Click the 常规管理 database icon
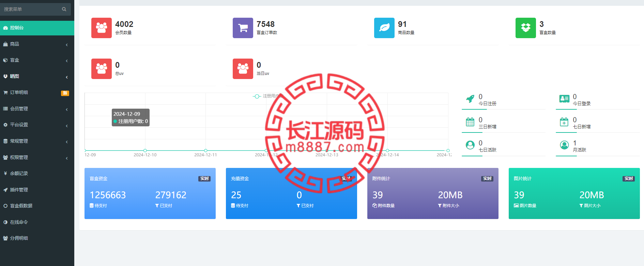This screenshot has width=644, height=266. [x=5, y=141]
